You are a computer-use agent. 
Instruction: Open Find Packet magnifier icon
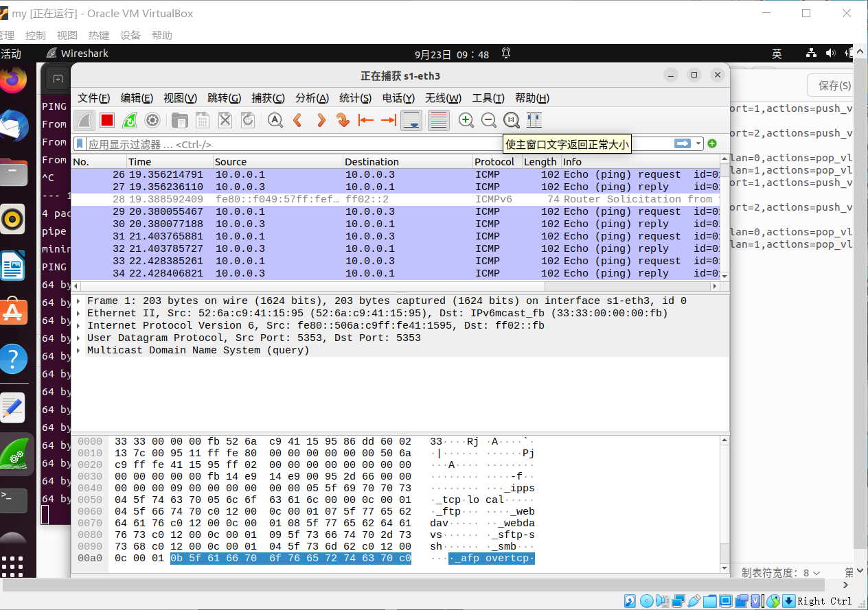click(x=275, y=121)
